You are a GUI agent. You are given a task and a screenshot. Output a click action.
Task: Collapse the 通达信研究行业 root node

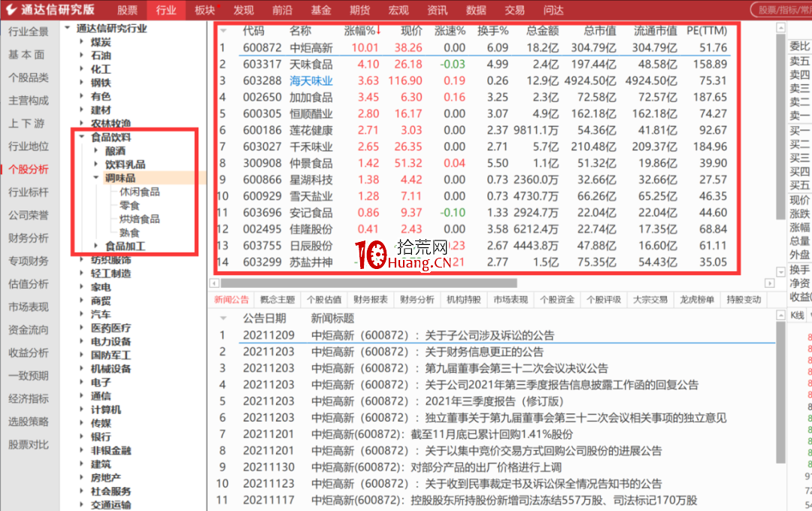point(68,28)
